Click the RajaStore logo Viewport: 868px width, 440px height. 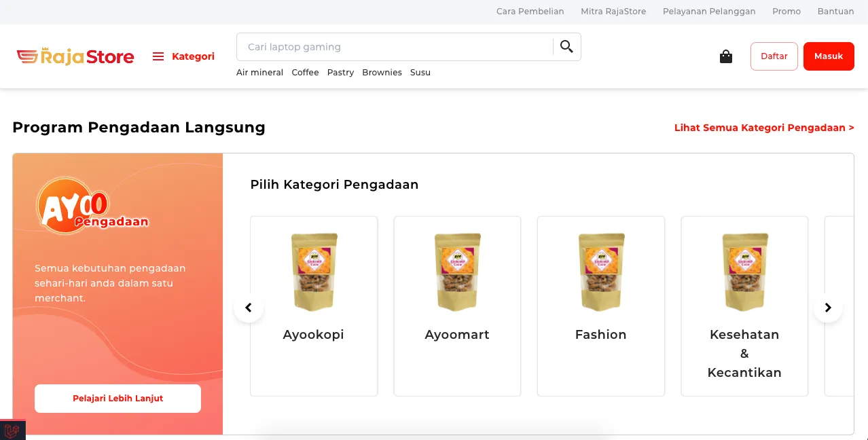coord(75,56)
